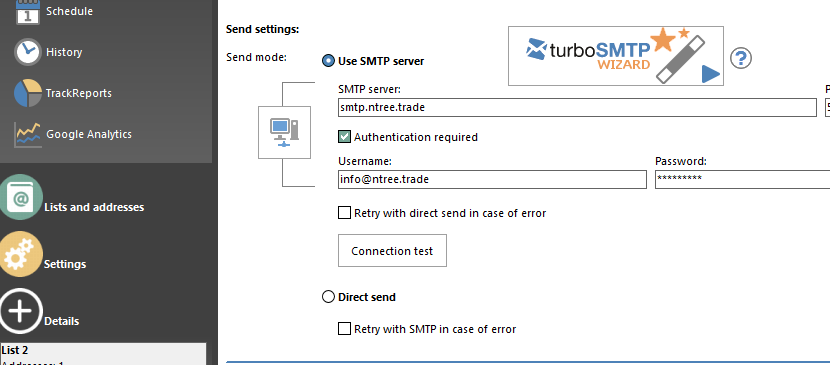Enable Retry with direct send in case of error

[344, 213]
